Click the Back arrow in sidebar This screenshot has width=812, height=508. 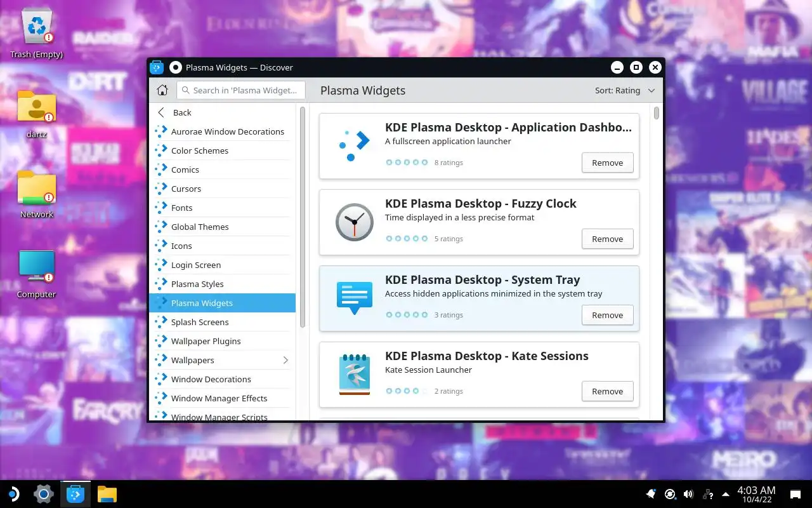tap(161, 112)
